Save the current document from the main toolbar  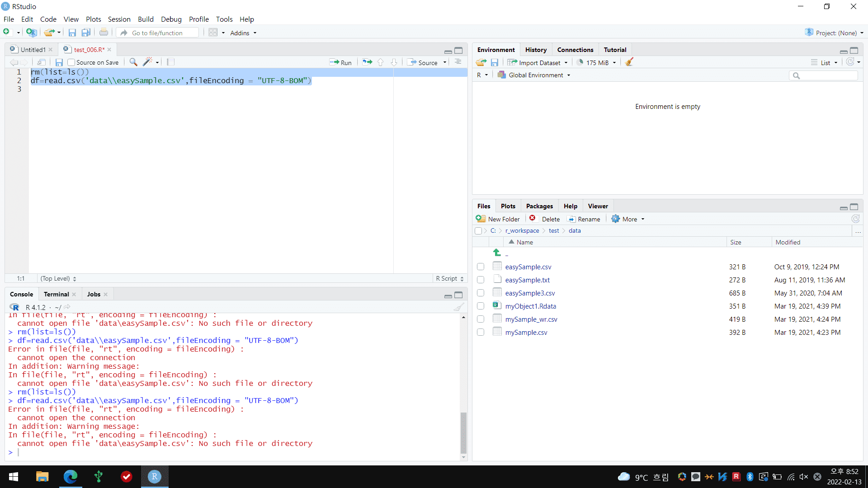click(x=72, y=33)
